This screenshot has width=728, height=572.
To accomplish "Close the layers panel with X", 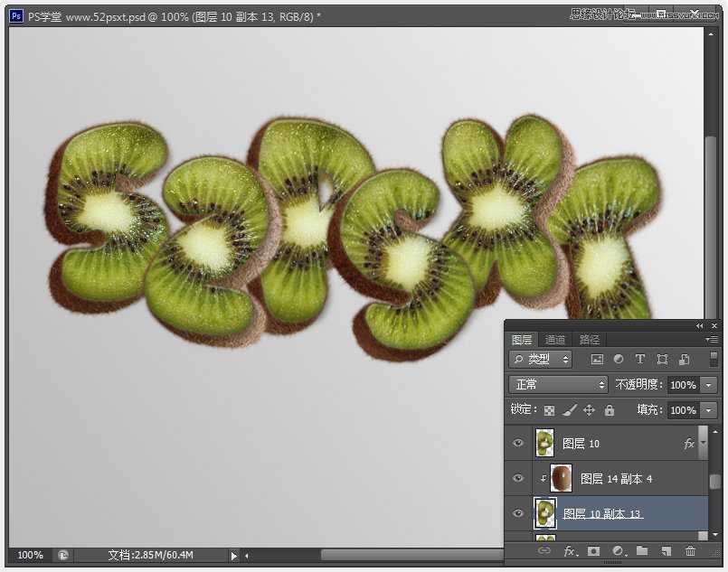I will click(x=714, y=326).
